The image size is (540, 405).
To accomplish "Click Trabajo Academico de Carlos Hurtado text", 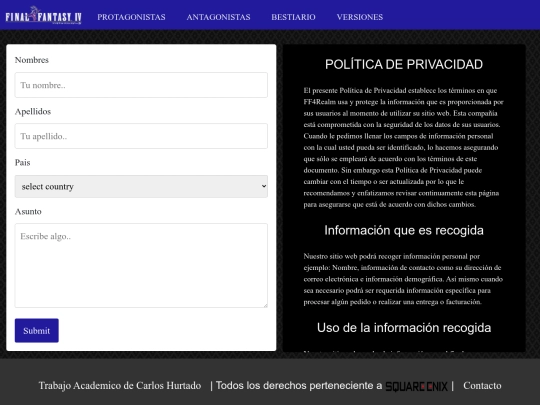I will click(x=120, y=385).
